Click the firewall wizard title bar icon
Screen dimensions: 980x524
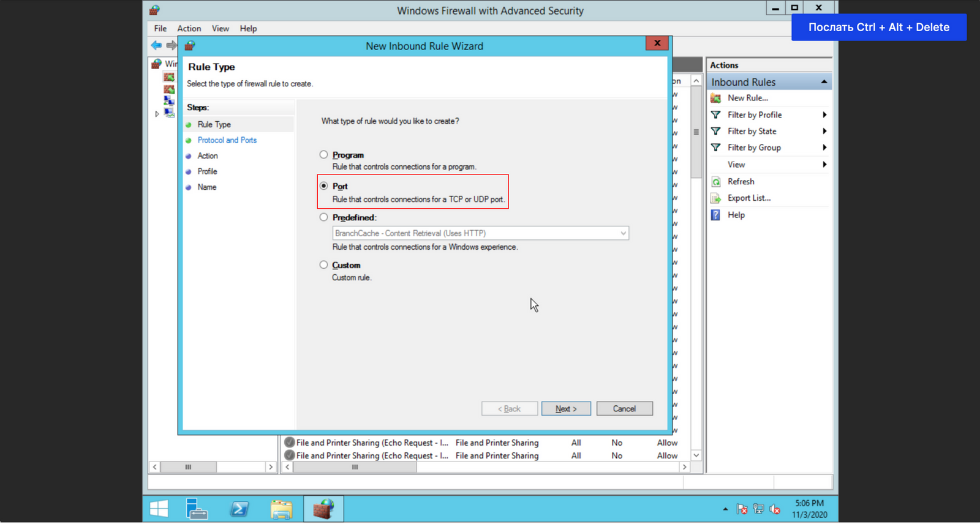[x=190, y=45]
